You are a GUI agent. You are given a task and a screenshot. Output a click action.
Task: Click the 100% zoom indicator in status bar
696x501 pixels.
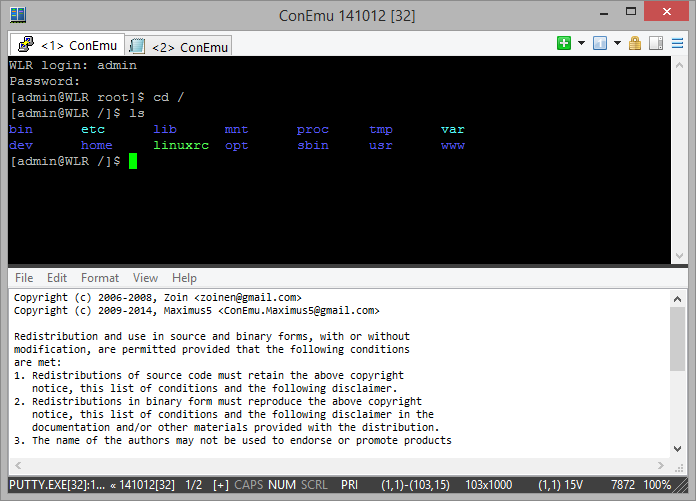coord(658,485)
